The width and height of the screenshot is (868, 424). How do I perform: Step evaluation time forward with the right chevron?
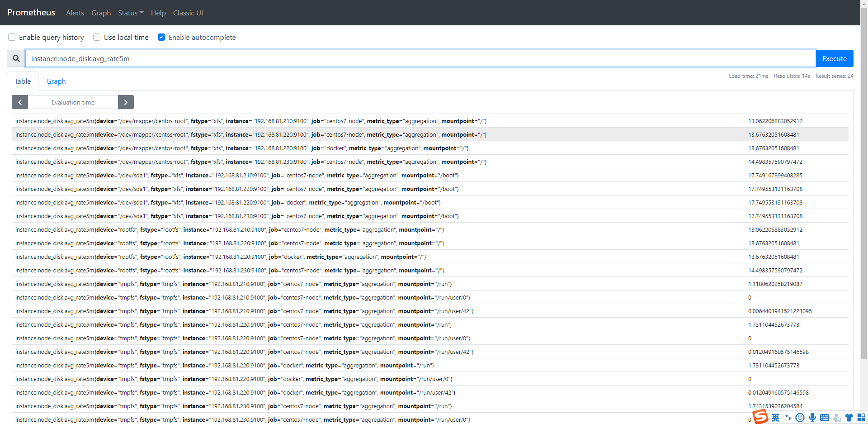point(126,102)
